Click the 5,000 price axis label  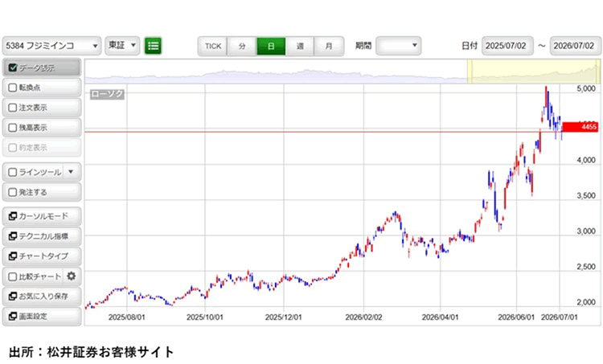586,88
